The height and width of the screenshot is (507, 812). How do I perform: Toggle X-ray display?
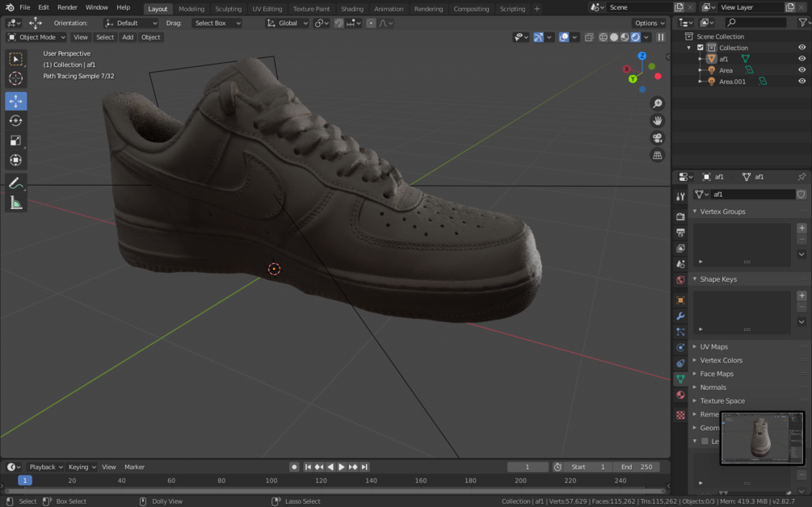tap(589, 37)
